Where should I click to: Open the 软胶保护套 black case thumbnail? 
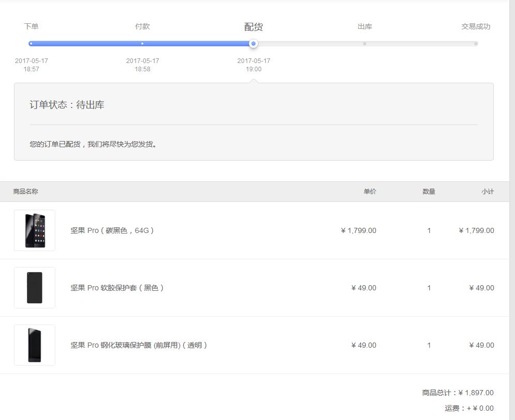tap(35, 288)
